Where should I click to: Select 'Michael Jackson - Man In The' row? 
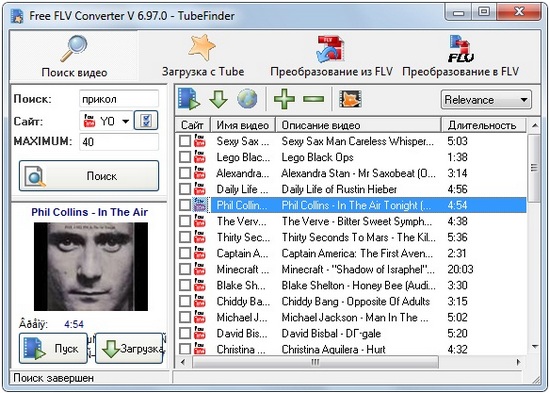click(351, 318)
